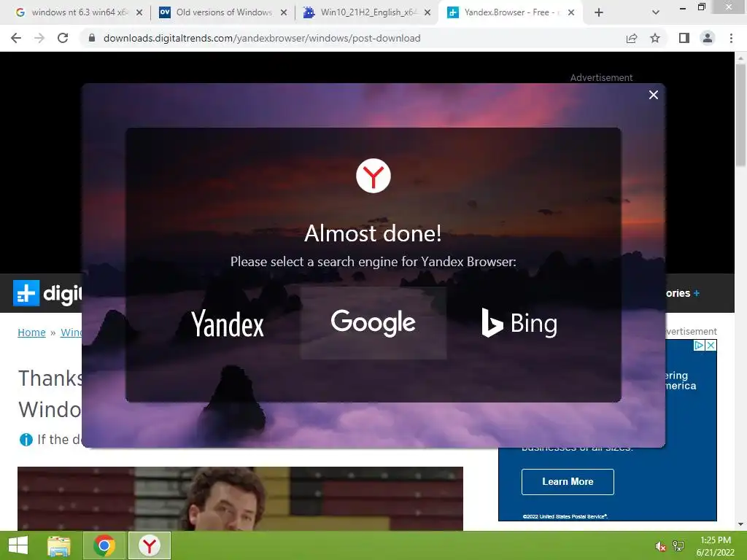Screen dimensions: 747x560
Task: Open the Home breadcrumb link
Action: (31, 332)
